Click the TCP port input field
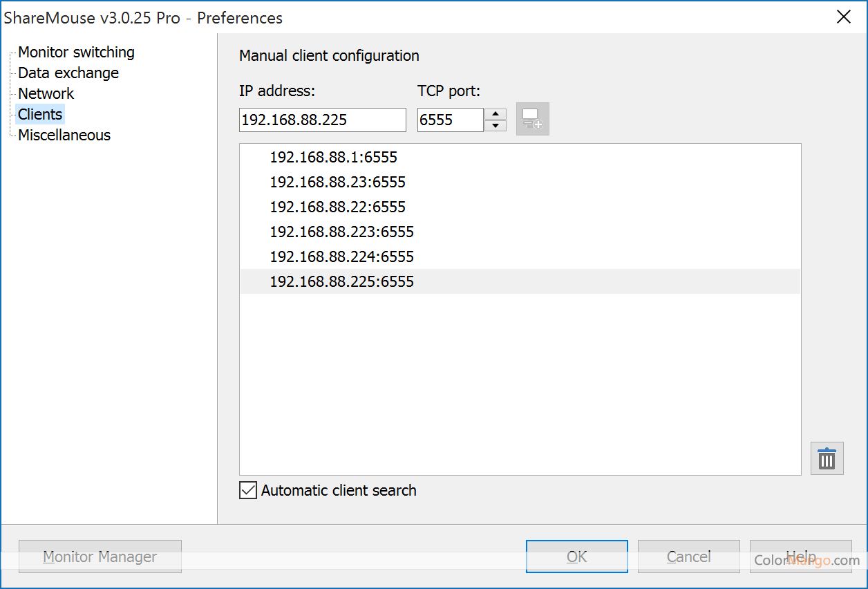The width and height of the screenshot is (868, 589). pyautogui.click(x=450, y=120)
